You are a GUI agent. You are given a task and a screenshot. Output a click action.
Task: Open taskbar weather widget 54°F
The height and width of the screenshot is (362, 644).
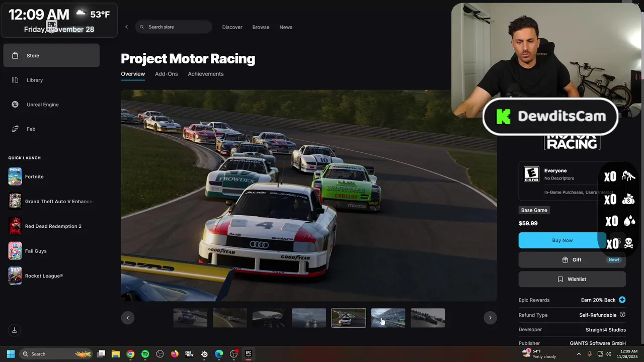539,354
